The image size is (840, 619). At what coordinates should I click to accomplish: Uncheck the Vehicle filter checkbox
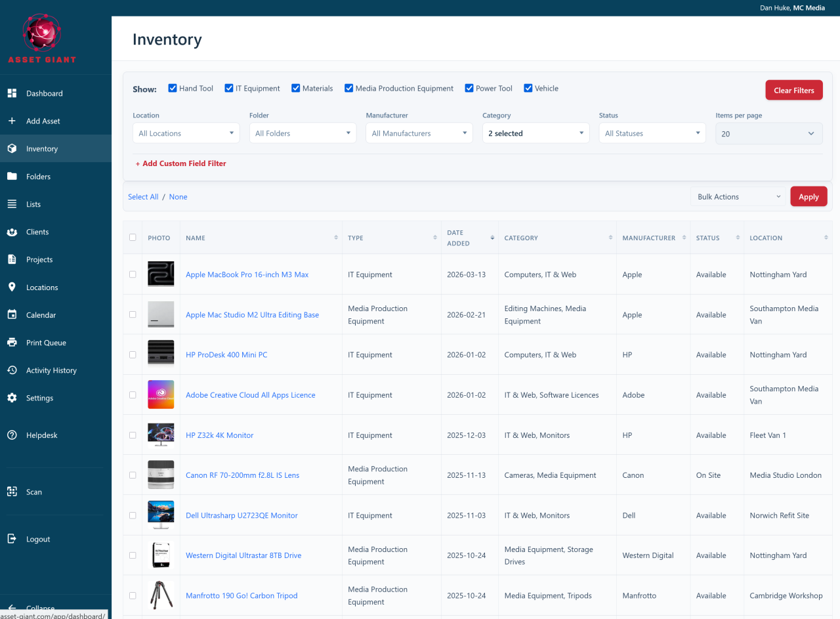528,88
